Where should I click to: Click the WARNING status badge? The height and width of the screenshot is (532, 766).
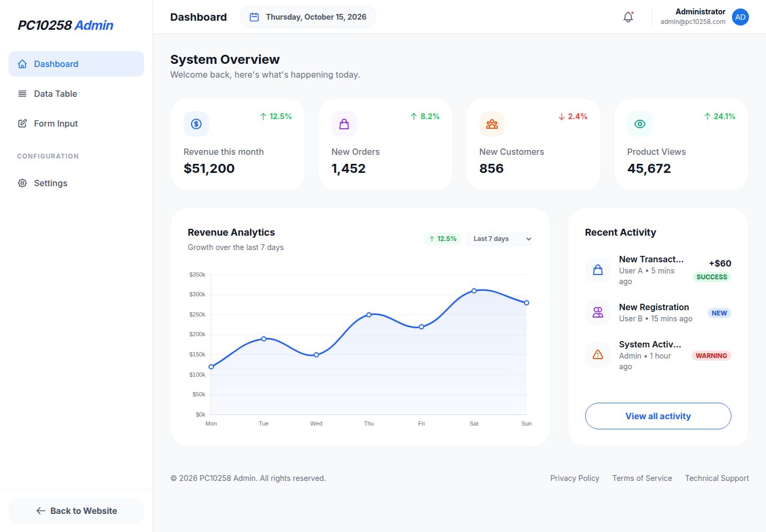coord(711,355)
